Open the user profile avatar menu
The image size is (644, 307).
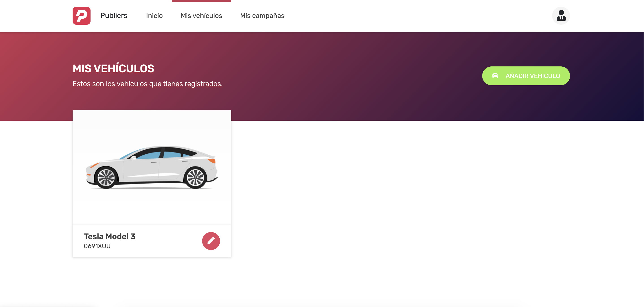tap(561, 15)
